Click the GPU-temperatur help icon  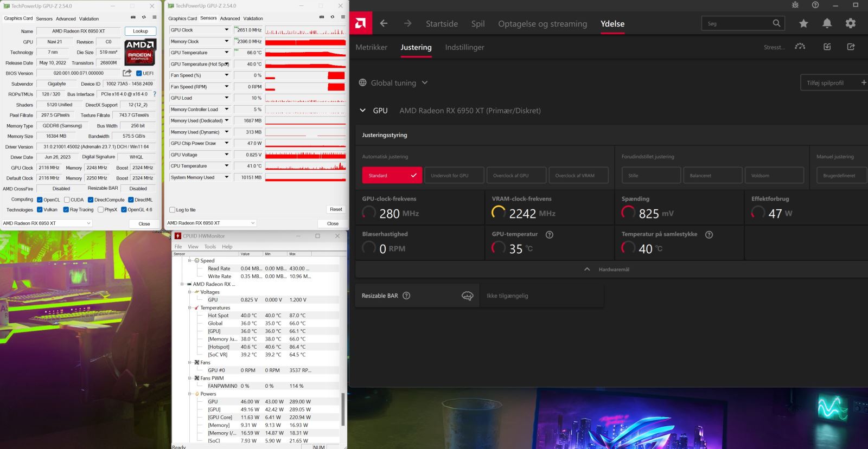549,235
